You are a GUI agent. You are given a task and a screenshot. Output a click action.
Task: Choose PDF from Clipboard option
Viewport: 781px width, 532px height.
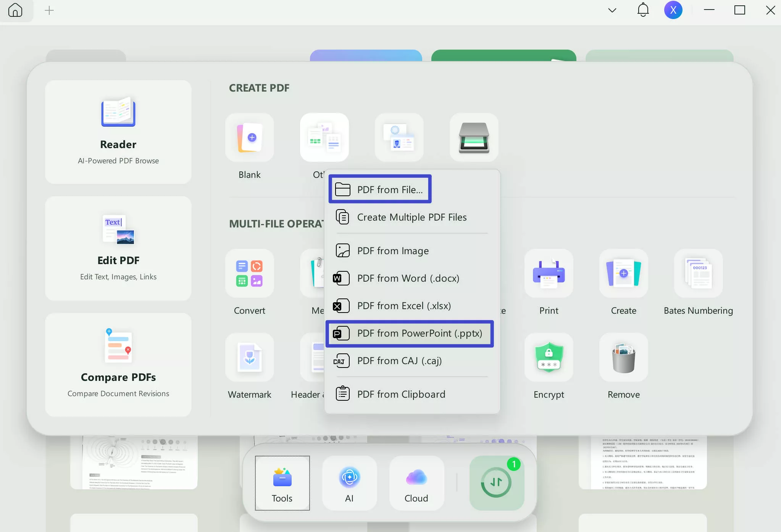[401, 394]
